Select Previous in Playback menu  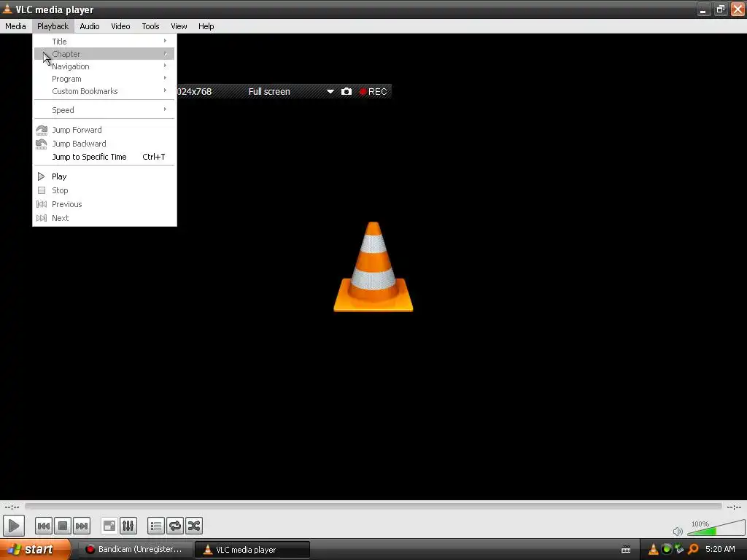click(104, 204)
